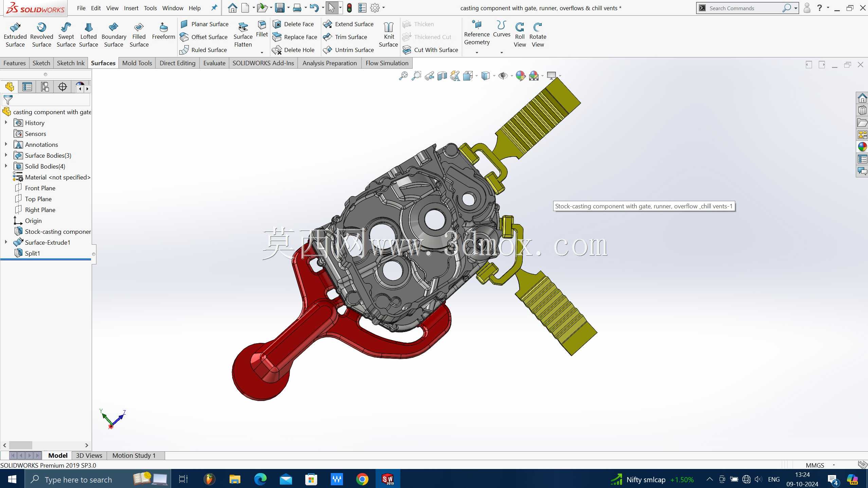The height and width of the screenshot is (488, 868).
Task: Switch to the Features tab
Action: 15,63
